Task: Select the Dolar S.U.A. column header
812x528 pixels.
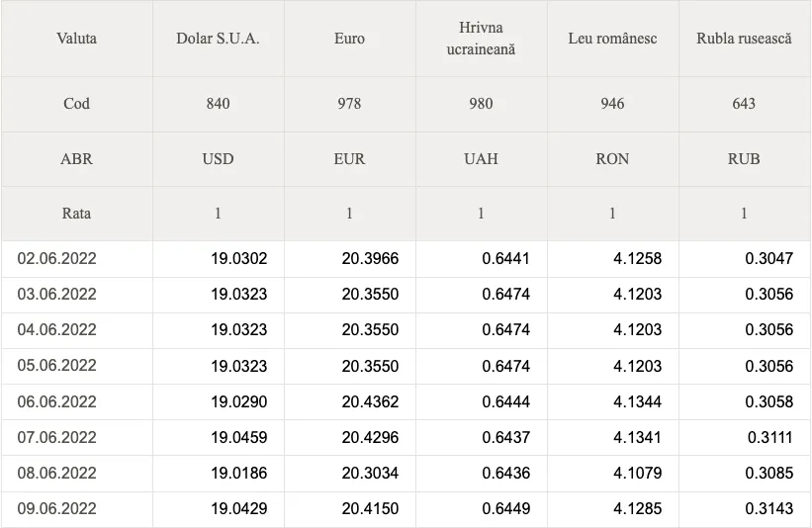Action: (x=218, y=39)
